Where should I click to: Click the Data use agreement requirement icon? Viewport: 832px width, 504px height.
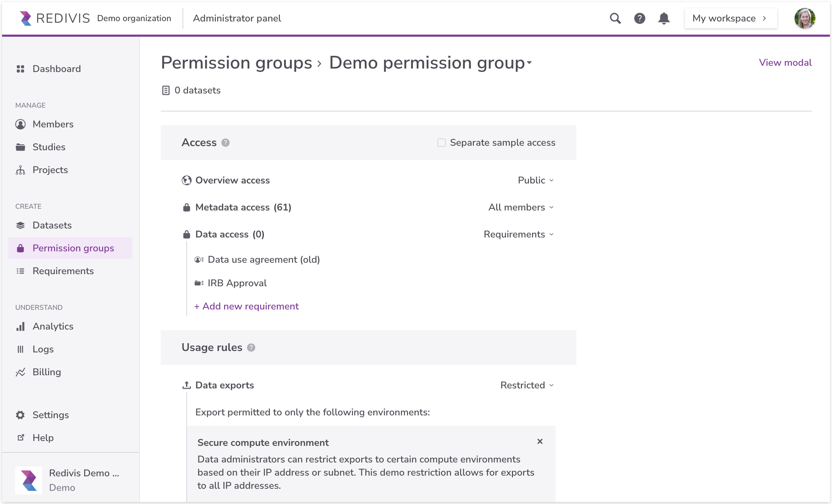199,260
